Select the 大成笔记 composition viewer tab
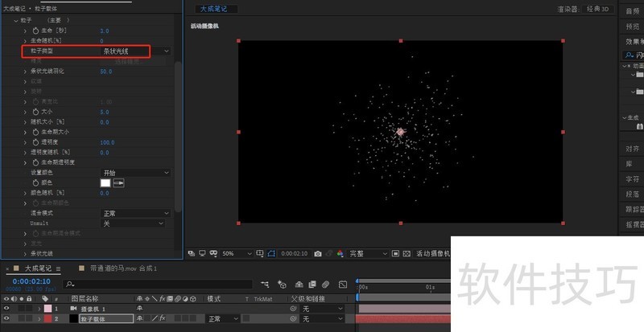Screen dimensions: 644x332 tap(213, 8)
